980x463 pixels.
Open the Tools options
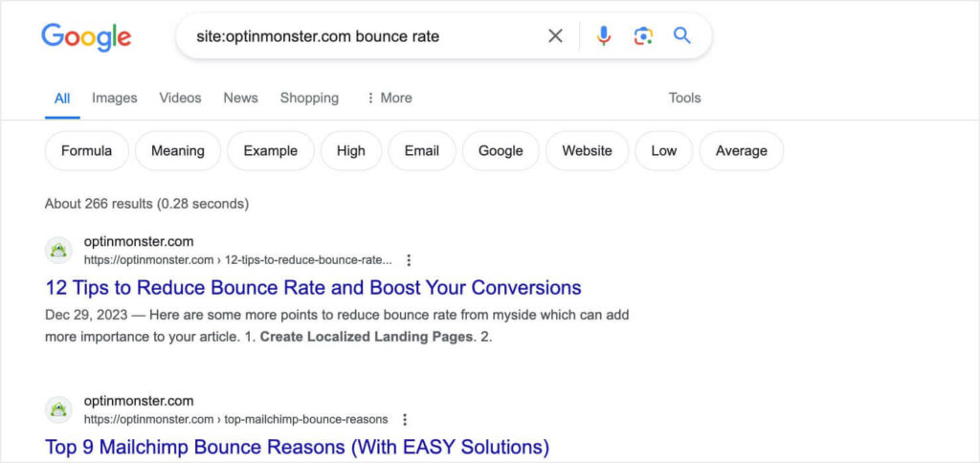(x=684, y=98)
